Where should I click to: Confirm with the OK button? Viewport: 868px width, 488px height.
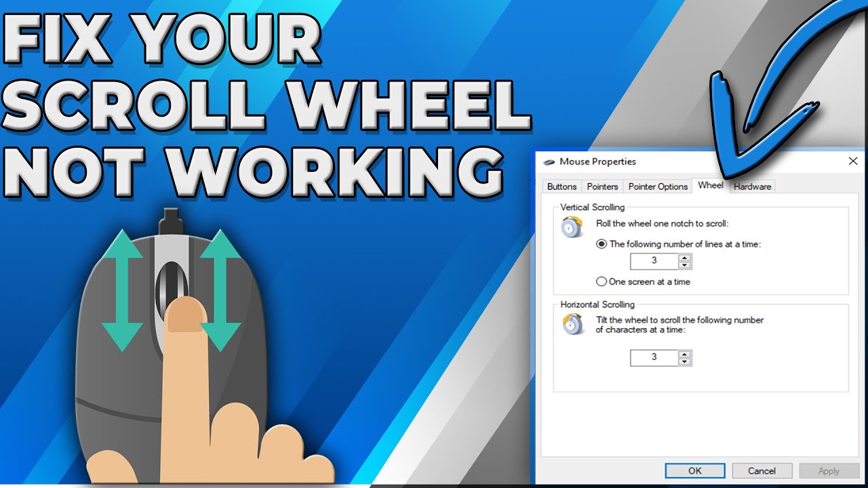695,471
